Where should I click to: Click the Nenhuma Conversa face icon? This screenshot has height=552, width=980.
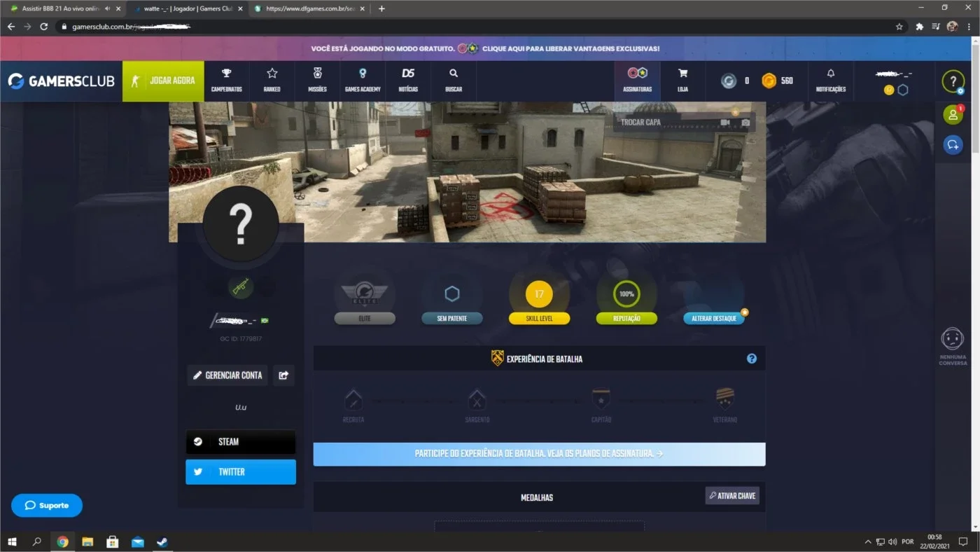coord(953,339)
